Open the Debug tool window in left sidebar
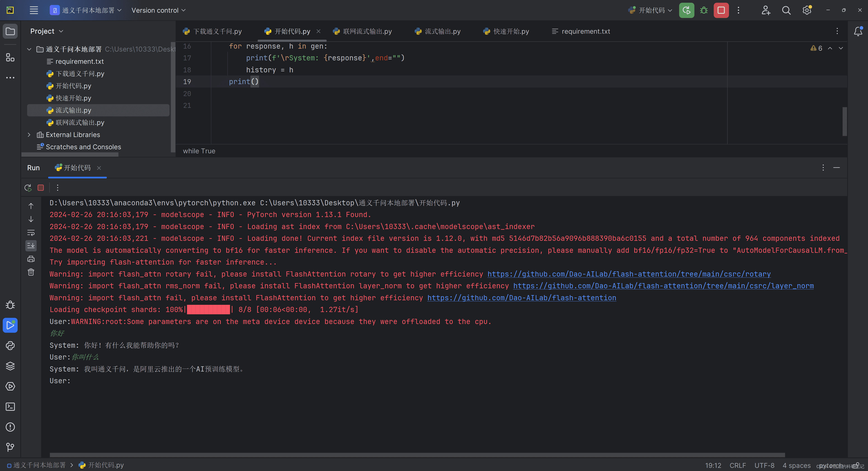 click(10, 305)
